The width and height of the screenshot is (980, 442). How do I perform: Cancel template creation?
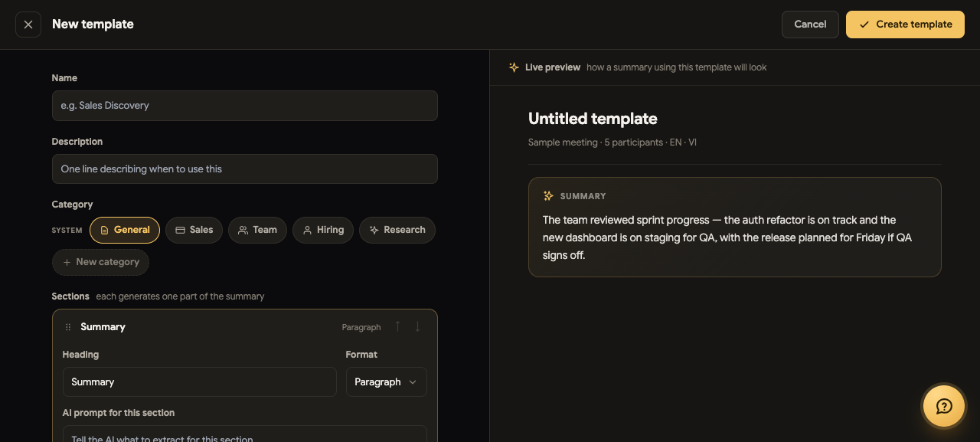coord(810,25)
